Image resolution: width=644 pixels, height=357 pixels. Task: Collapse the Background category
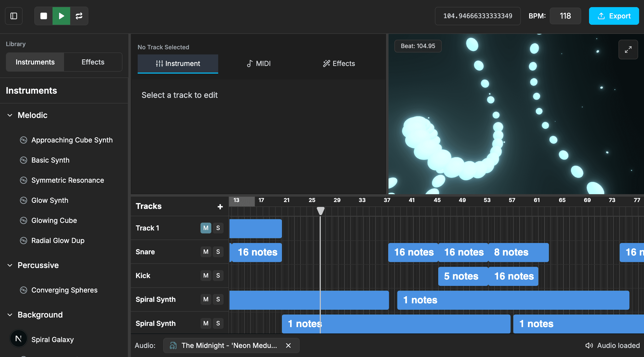pos(10,315)
